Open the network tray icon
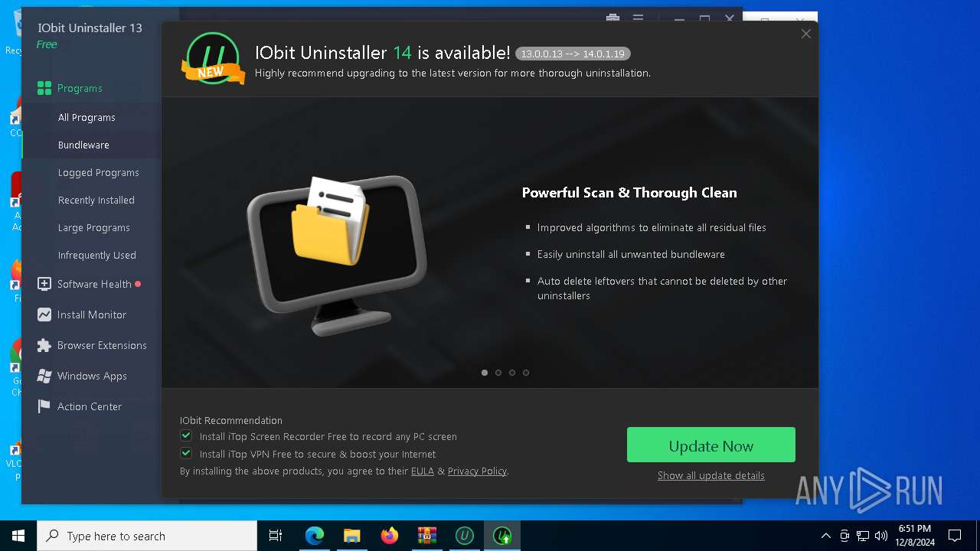 pyautogui.click(x=863, y=536)
